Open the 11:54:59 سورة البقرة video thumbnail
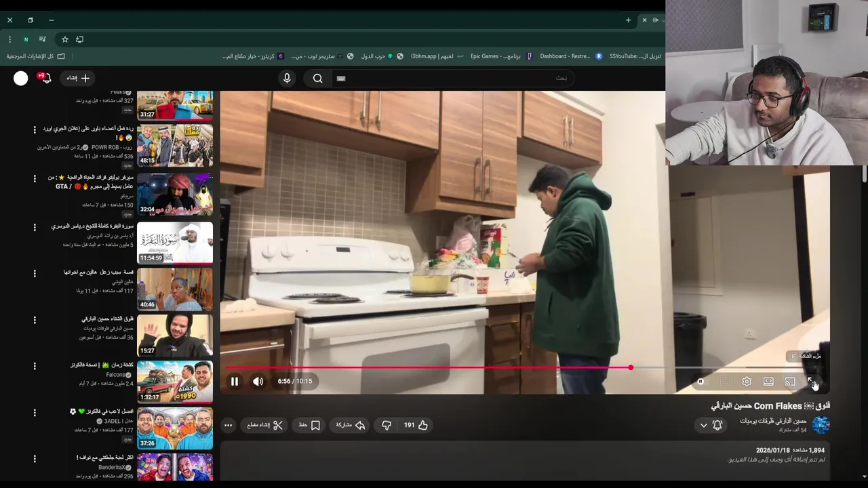The height and width of the screenshot is (488, 868). point(175,243)
